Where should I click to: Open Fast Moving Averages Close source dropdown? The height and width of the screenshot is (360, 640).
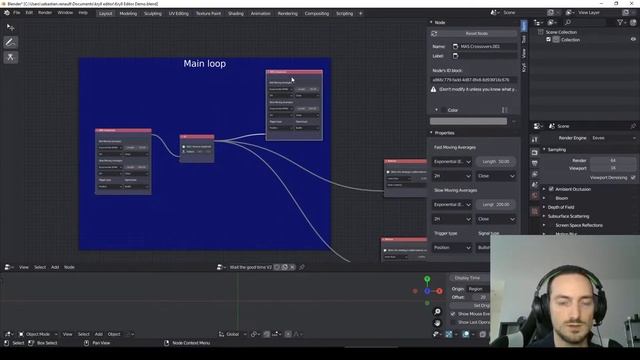(496, 176)
